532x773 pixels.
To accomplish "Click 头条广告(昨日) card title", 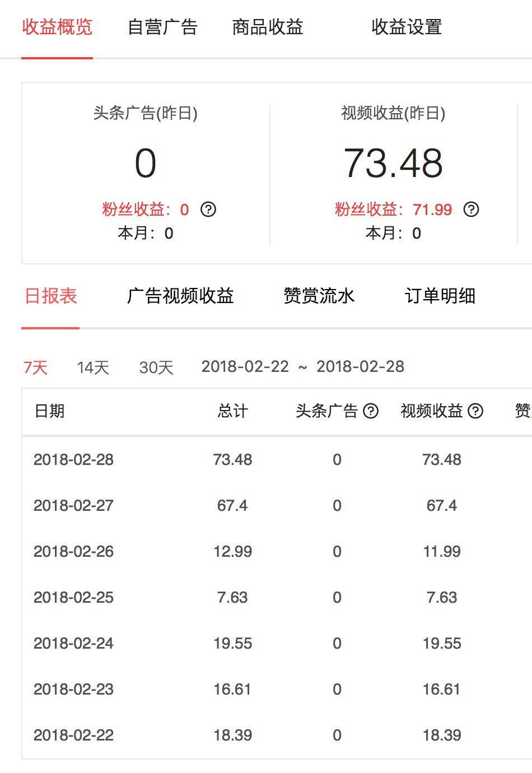I will point(146,113).
